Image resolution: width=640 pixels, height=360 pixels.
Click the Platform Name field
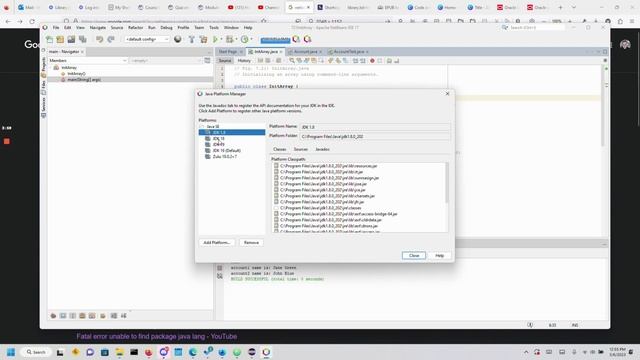tap(375, 127)
